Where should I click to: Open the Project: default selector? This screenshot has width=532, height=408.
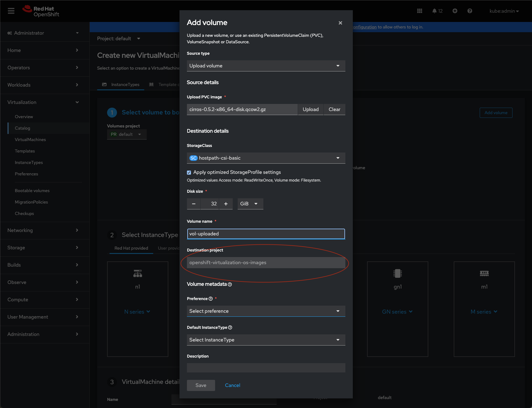[119, 39]
